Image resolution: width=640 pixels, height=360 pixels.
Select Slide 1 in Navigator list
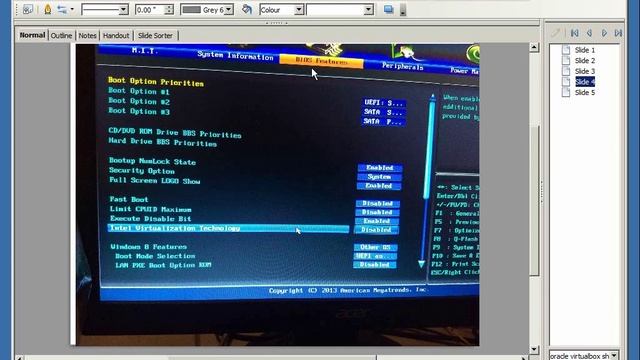click(584, 50)
